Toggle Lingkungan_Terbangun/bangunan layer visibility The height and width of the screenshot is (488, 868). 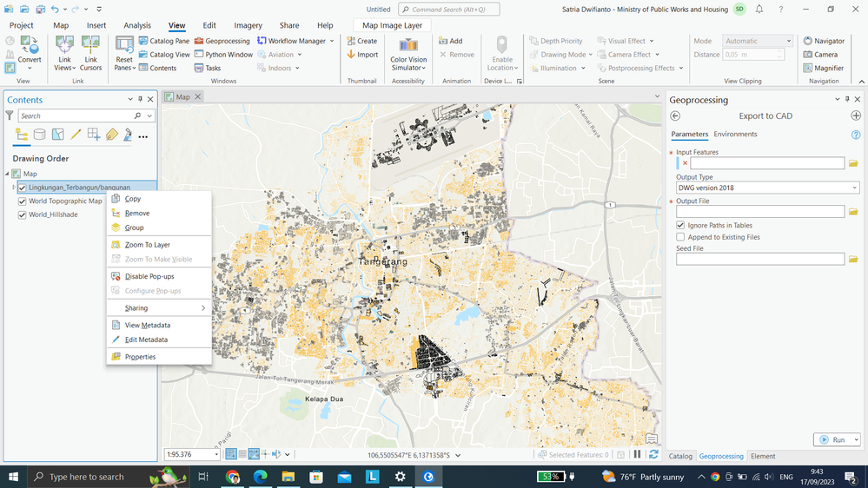tap(22, 188)
